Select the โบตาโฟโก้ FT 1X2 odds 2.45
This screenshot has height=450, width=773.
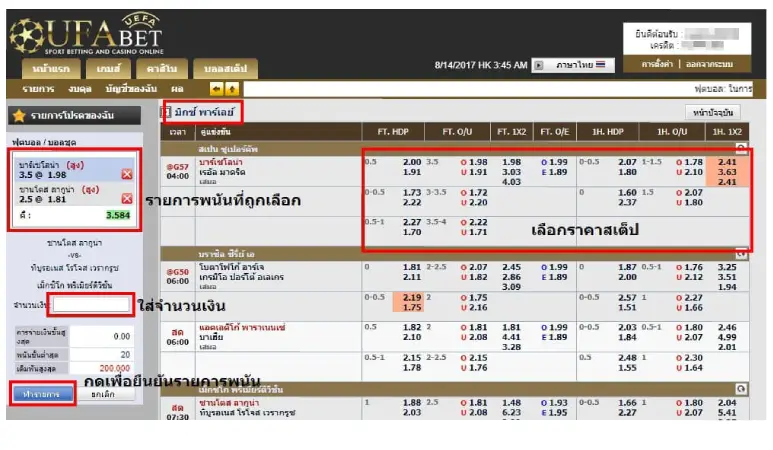click(512, 267)
